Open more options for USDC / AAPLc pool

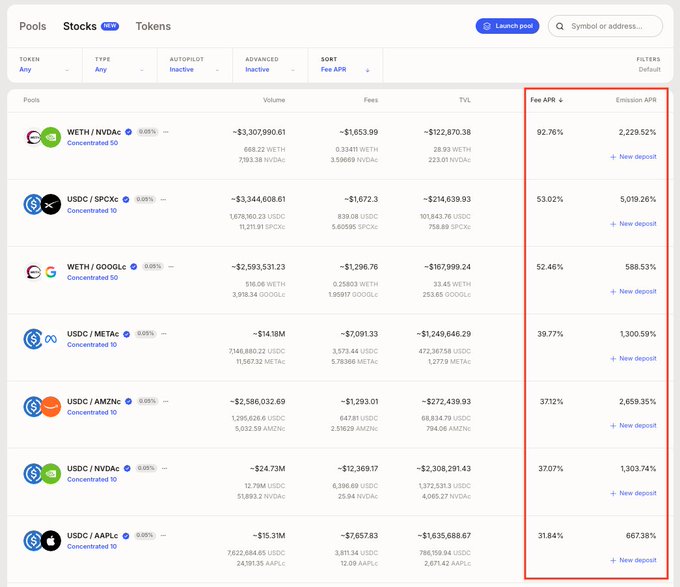(163, 535)
